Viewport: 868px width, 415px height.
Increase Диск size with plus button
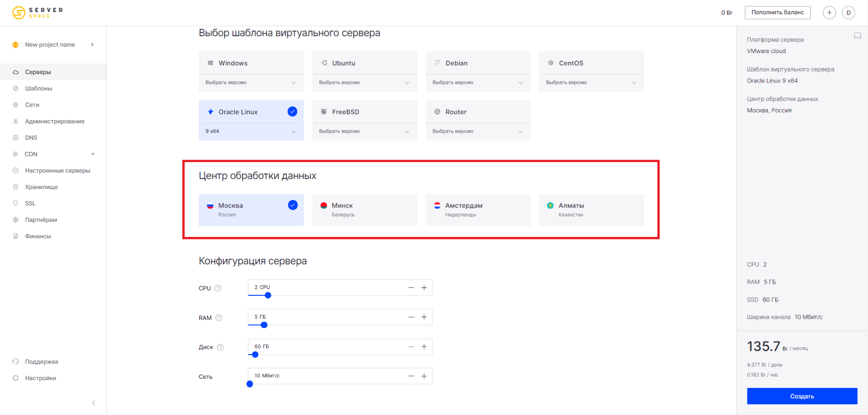424,346
